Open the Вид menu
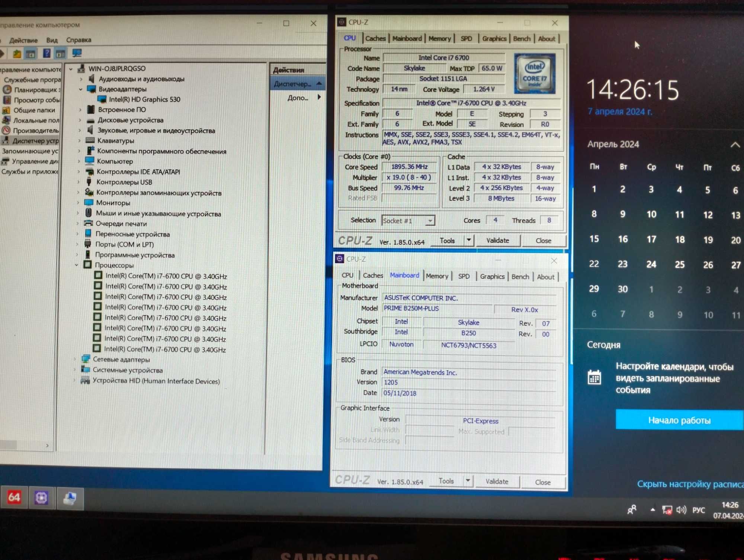Image resolution: width=744 pixels, height=560 pixels. coord(52,40)
